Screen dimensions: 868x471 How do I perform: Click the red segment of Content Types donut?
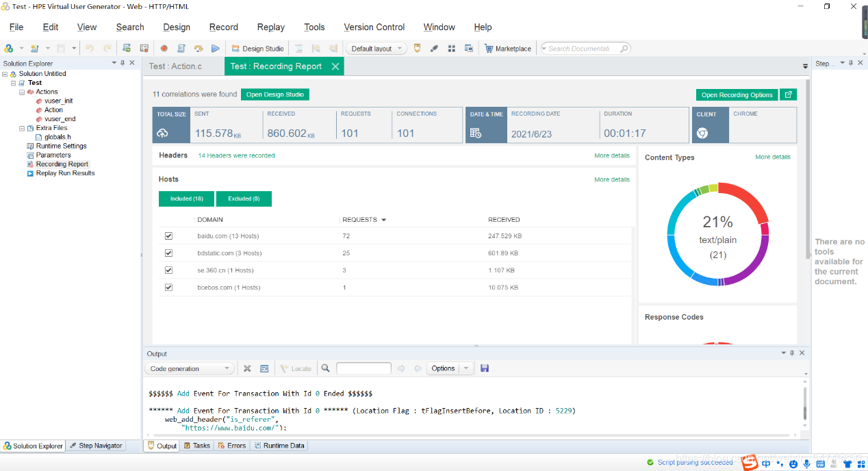(746, 197)
